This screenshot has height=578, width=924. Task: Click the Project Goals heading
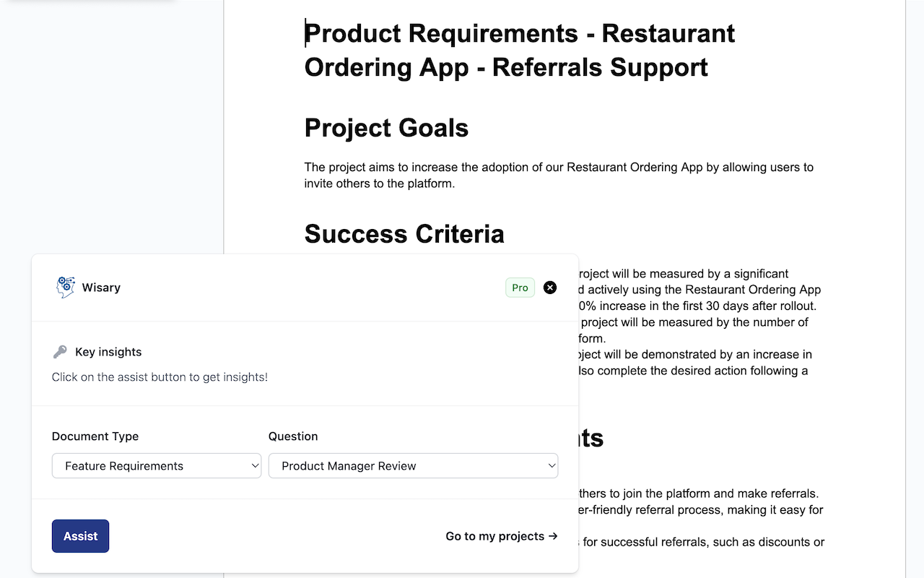coord(386,128)
